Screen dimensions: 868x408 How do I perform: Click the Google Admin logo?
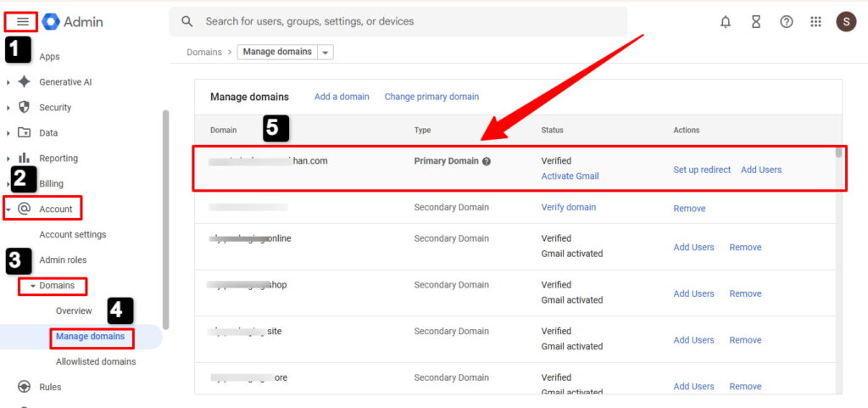click(73, 22)
